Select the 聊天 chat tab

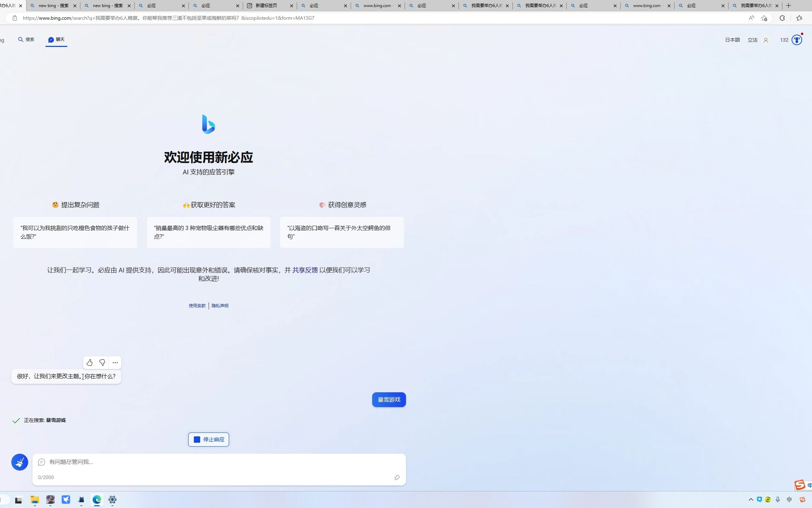56,40
